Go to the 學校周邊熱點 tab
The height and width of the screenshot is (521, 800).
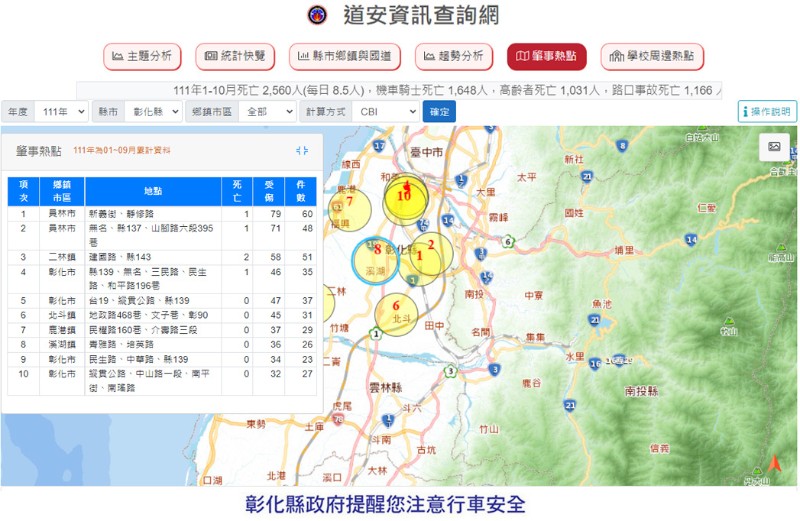[652, 56]
